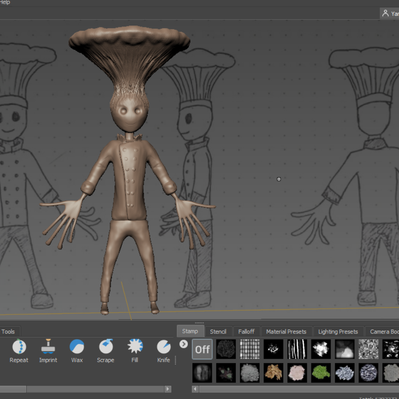
Task: Choose the pale pink texture stamp
Action: point(297,373)
